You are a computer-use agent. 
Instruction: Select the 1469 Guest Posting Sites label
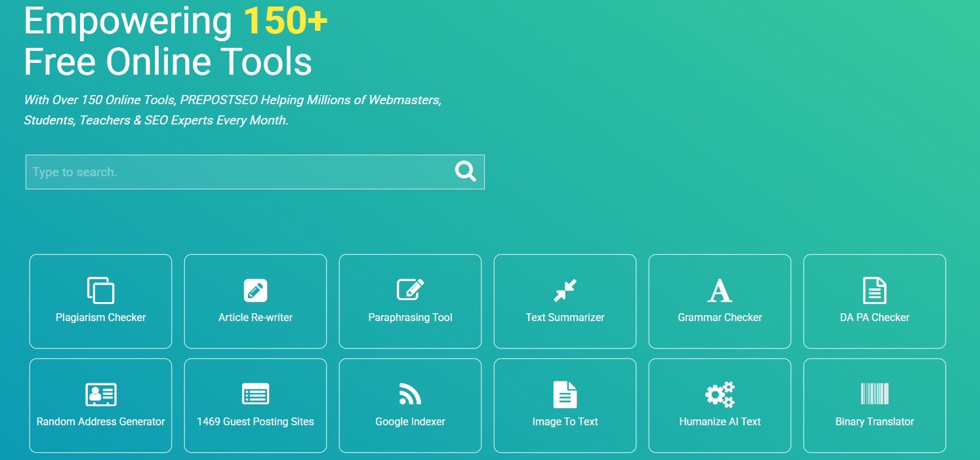pos(255,421)
